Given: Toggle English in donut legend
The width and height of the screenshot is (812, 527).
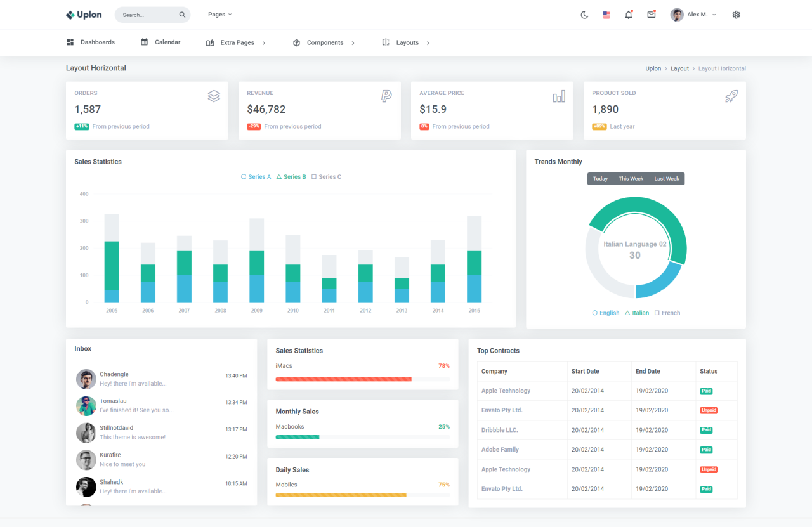Looking at the screenshot, I should [x=606, y=313].
